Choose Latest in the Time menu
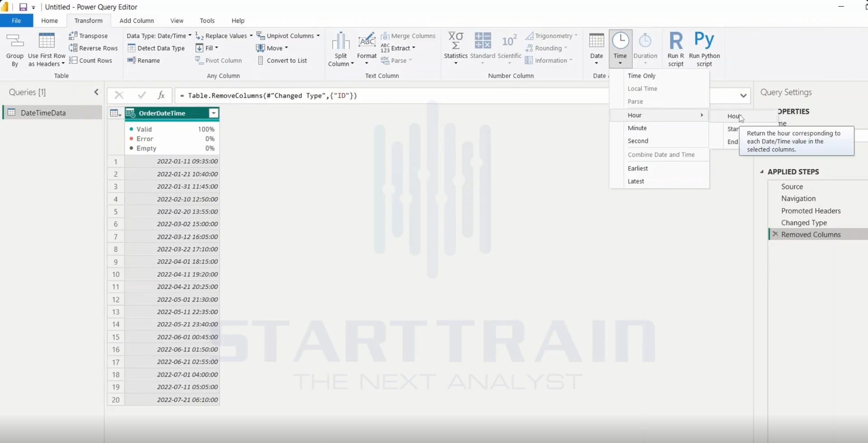868x443 pixels. point(659,181)
